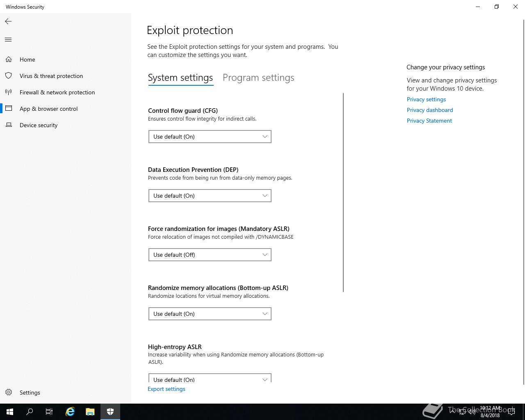525x420 pixels.
Task: Click Windows Security shield taskbar icon
Action: click(x=110, y=412)
